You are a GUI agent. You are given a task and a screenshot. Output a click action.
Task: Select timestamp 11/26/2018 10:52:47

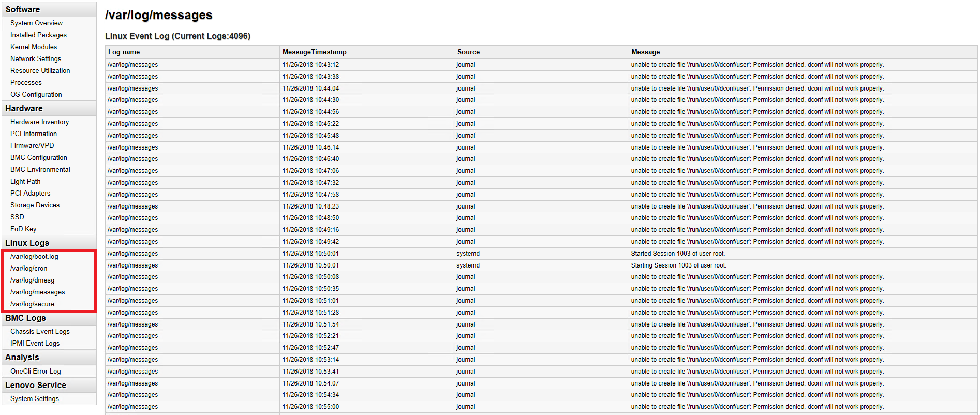point(310,348)
